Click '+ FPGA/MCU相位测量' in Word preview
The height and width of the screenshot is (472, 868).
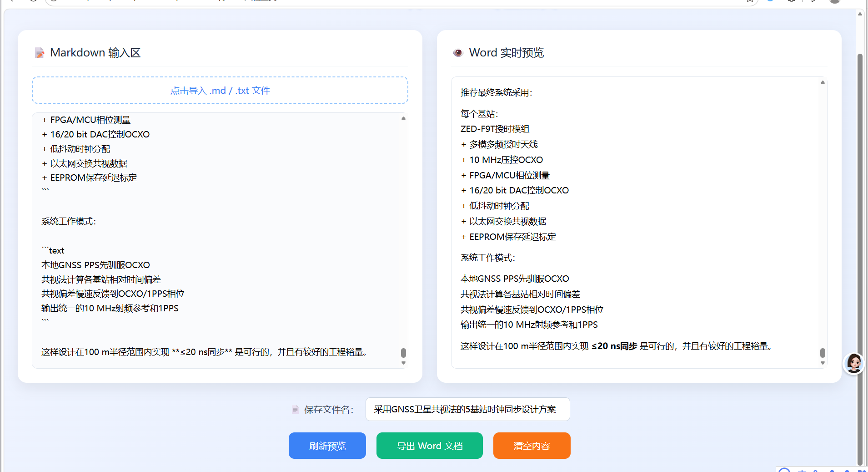point(506,175)
